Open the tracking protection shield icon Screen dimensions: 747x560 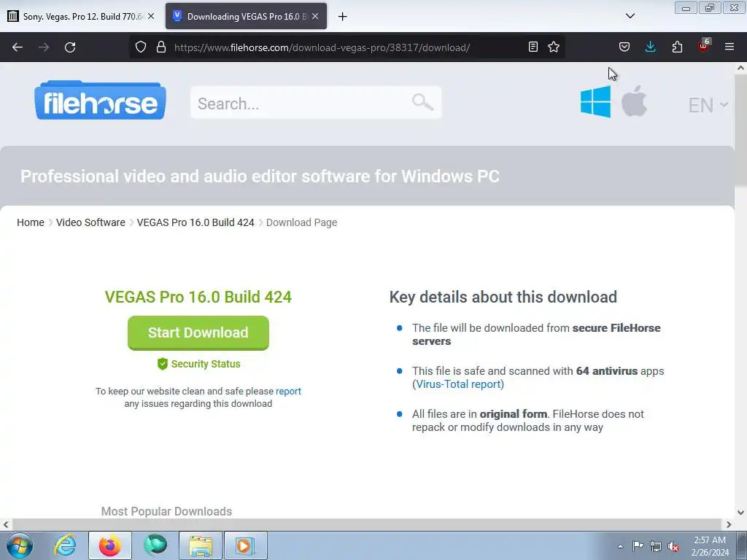click(x=141, y=47)
